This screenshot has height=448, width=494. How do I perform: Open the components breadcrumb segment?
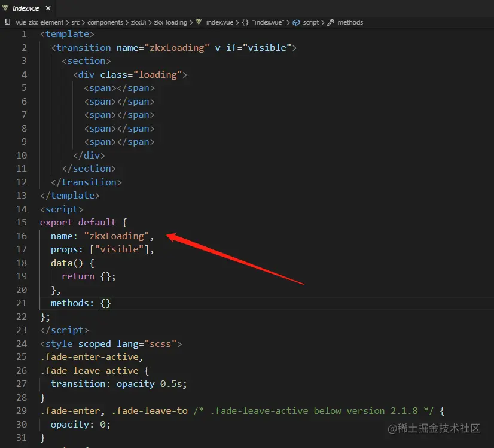(x=105, y=22)
